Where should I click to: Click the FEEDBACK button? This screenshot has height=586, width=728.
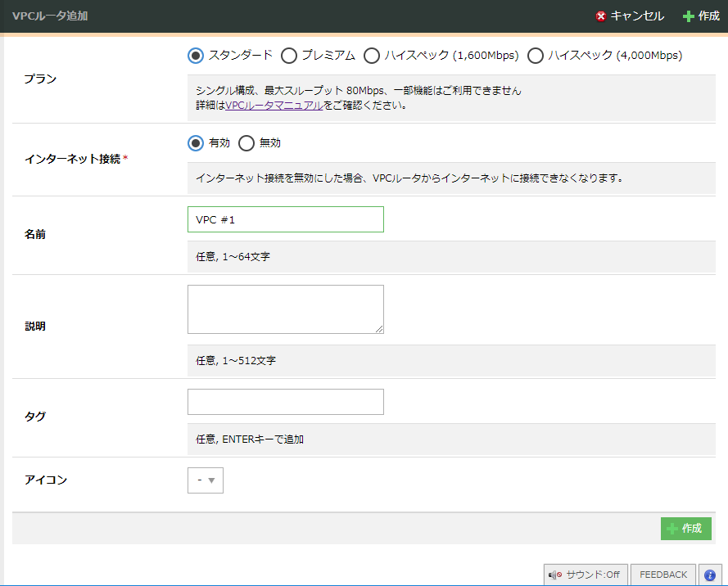click(x=663, y=575)
